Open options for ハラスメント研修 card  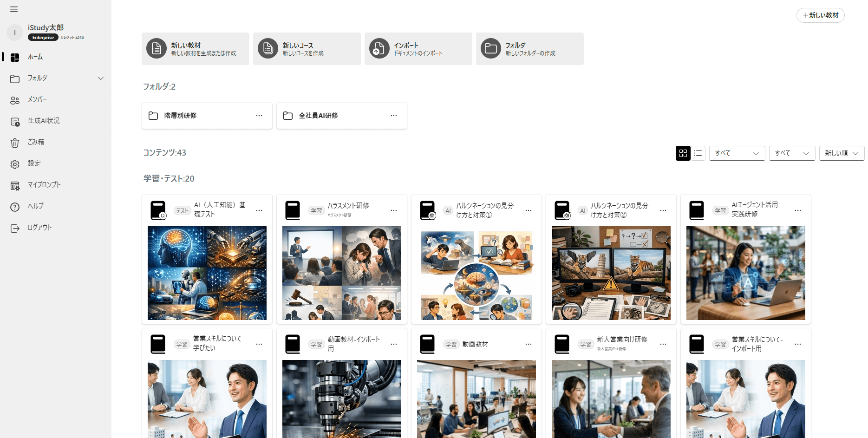[394, 210]
